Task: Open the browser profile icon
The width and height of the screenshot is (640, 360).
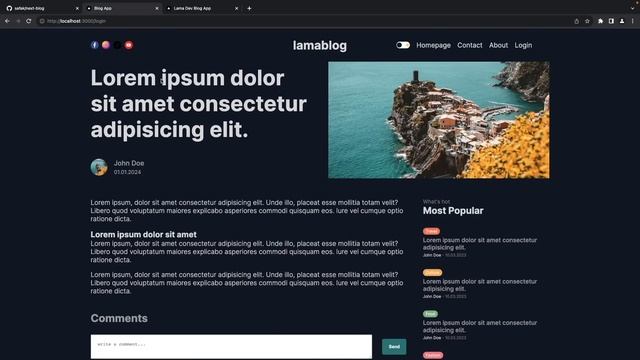Action: coord(622,21)
